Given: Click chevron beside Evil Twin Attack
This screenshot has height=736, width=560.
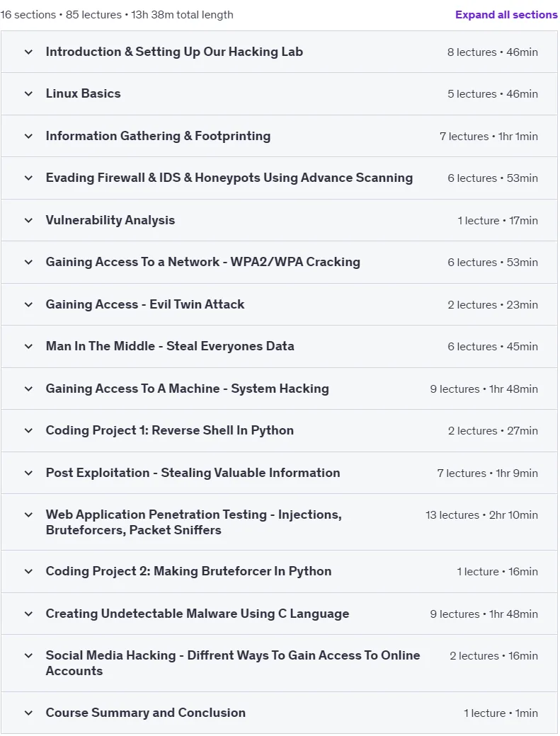Looking at the screenshot, I should 28,304.
